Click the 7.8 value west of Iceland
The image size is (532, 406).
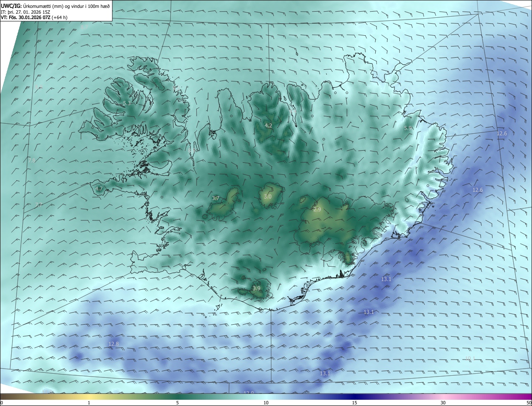32,160
